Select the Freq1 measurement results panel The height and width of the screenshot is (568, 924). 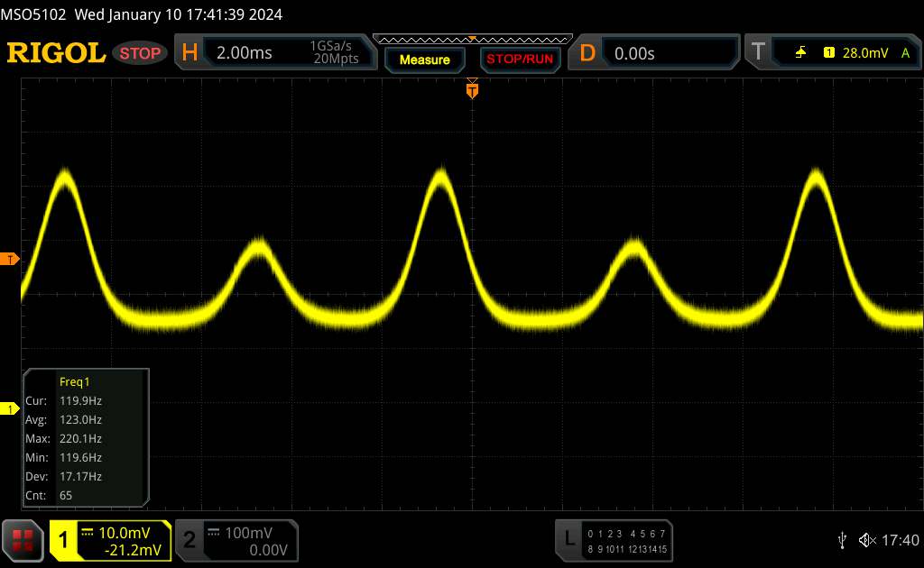pos(86,437)
